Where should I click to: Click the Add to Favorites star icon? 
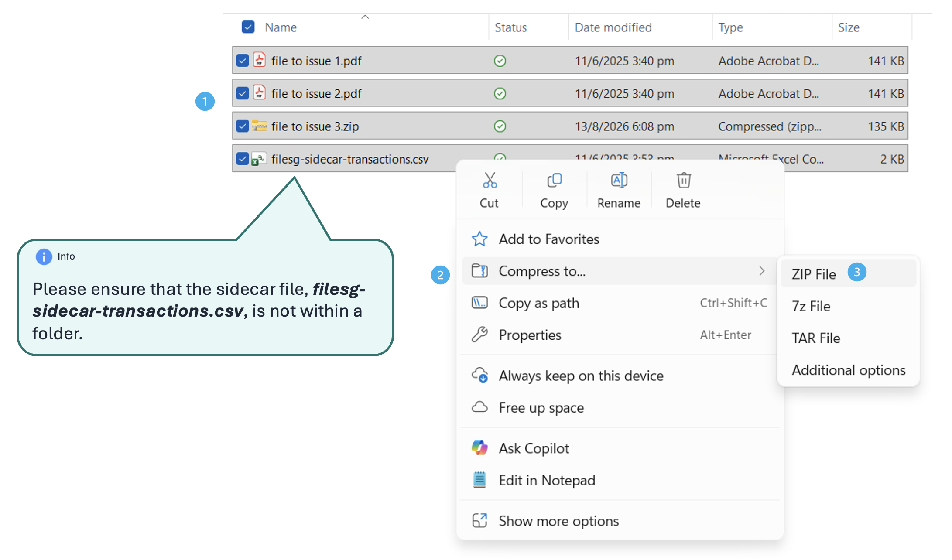(x=479, y=239)
